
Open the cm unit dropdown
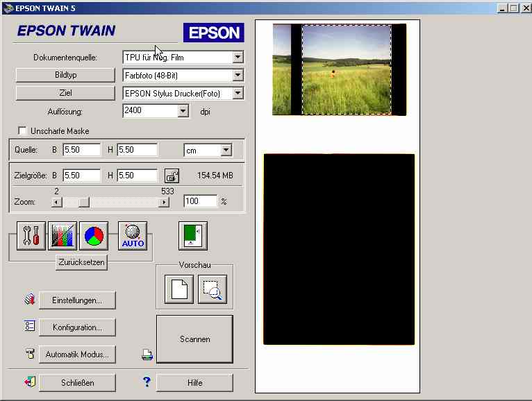(226, 150)
